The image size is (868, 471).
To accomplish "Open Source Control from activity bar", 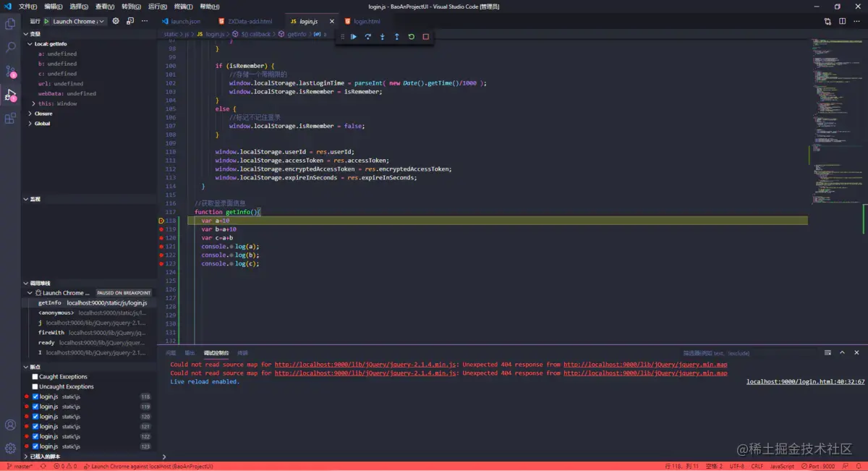I will click(10, 71).
